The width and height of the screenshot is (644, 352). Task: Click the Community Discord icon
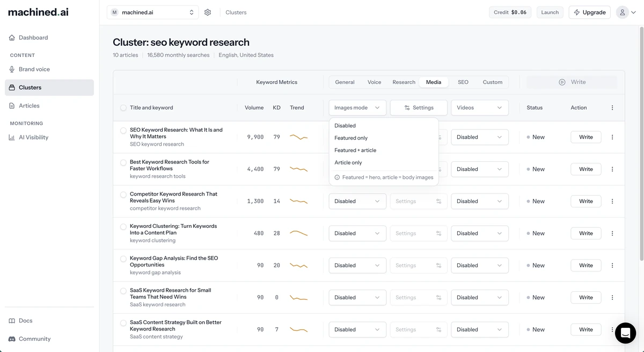click(12, 339)
